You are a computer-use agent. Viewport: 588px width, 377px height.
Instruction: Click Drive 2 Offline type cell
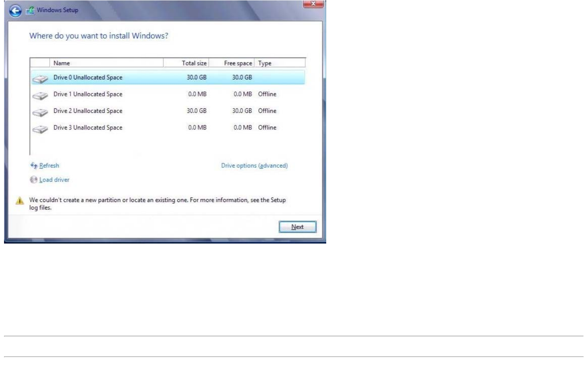[x=267, y=110]
